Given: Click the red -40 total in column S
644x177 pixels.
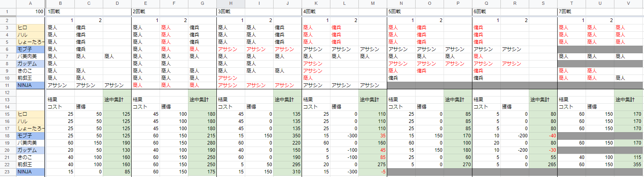Looking at the screenshot, I should (543, 136).
